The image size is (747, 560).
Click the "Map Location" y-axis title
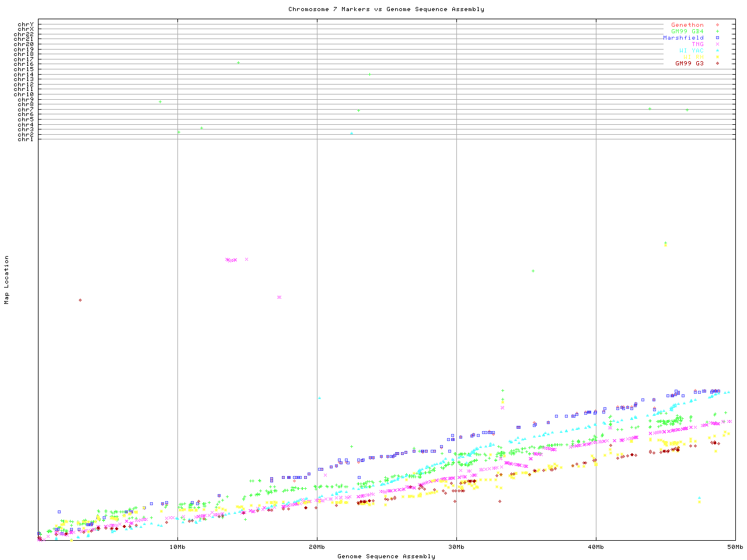7,280
